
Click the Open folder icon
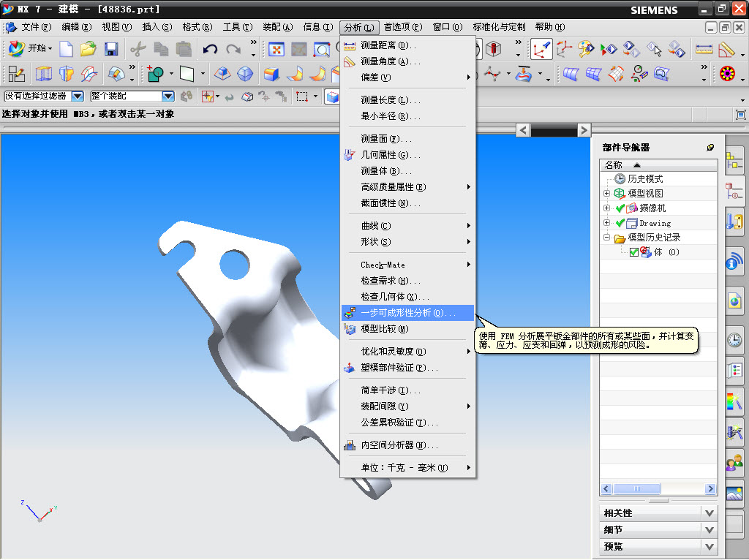pos(89,49)
